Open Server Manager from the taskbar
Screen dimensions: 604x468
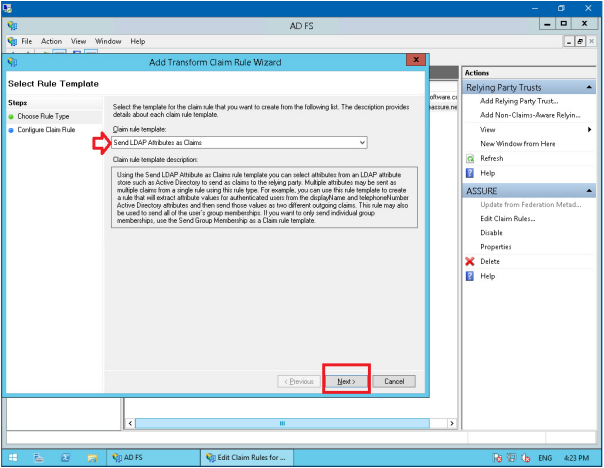38,457
